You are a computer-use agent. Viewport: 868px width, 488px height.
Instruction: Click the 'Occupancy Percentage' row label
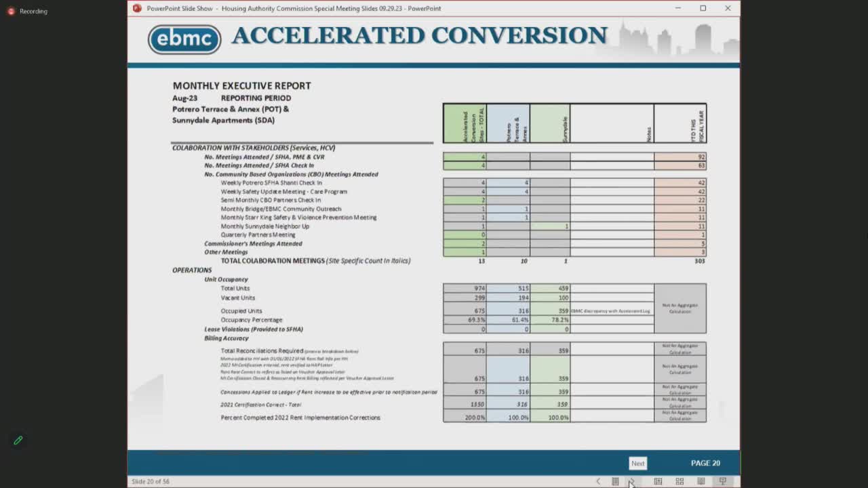pyautogui.click(x=252, y=320)
